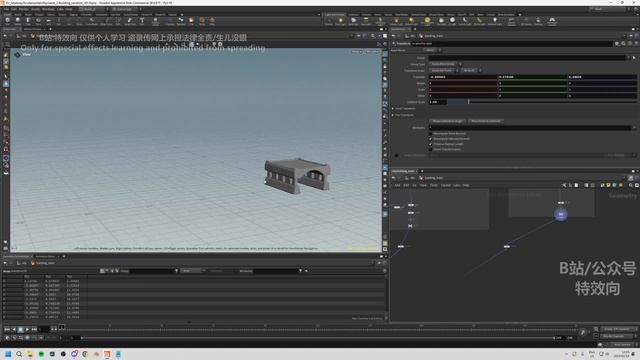640x360 pixels.
Task: Click Move Pivot to Centroid button
Action: point(485,121)
